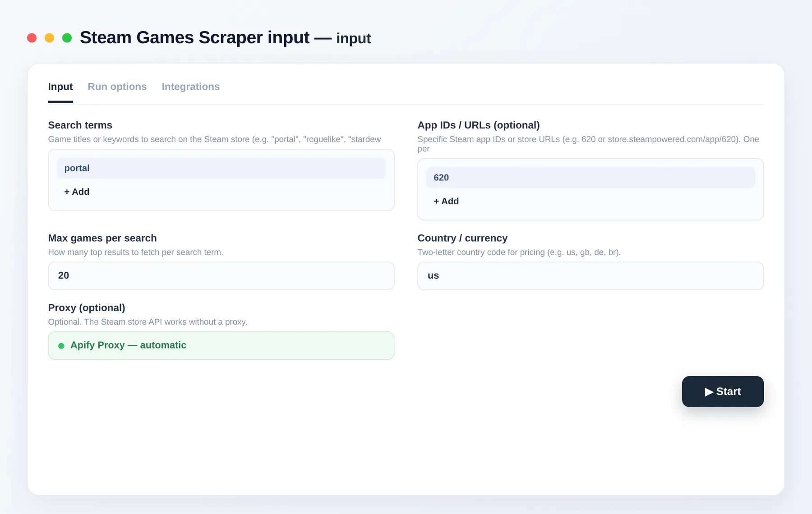Start the scraper run
Screen dimensions: 812x514
pos(723,391)
